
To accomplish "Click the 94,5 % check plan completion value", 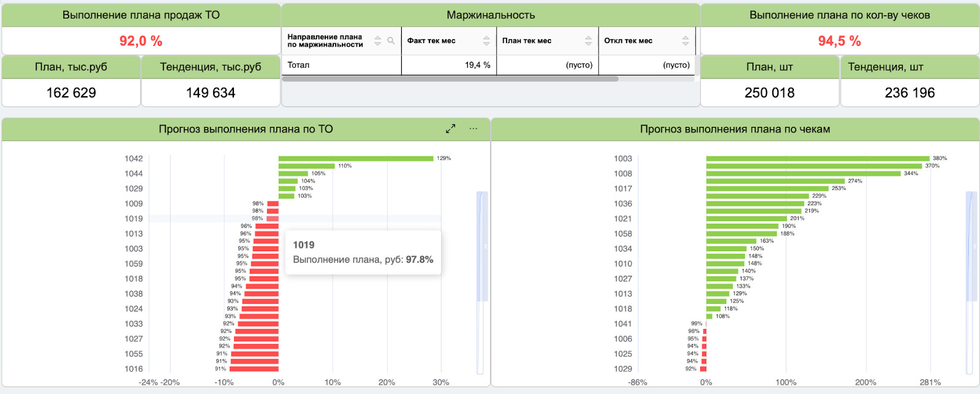I will pos(839,41).
